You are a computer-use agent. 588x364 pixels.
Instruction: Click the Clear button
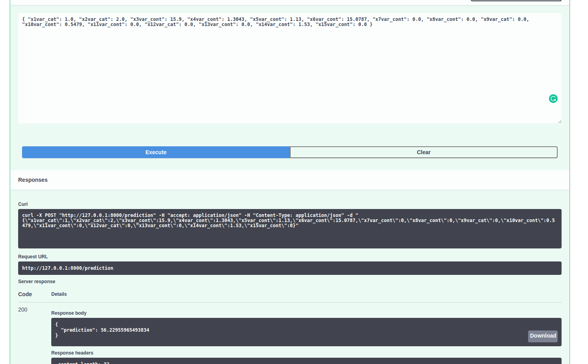tap(424, 152)
